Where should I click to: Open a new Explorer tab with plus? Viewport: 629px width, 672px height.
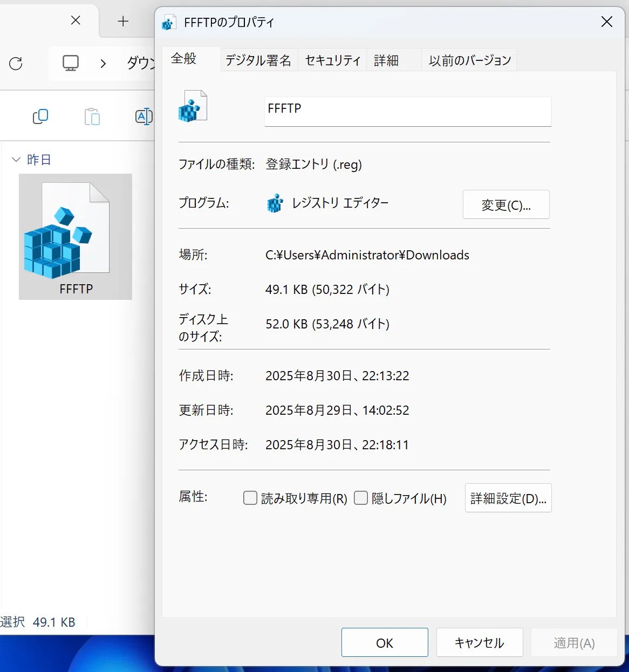click(x=123, y=21)
